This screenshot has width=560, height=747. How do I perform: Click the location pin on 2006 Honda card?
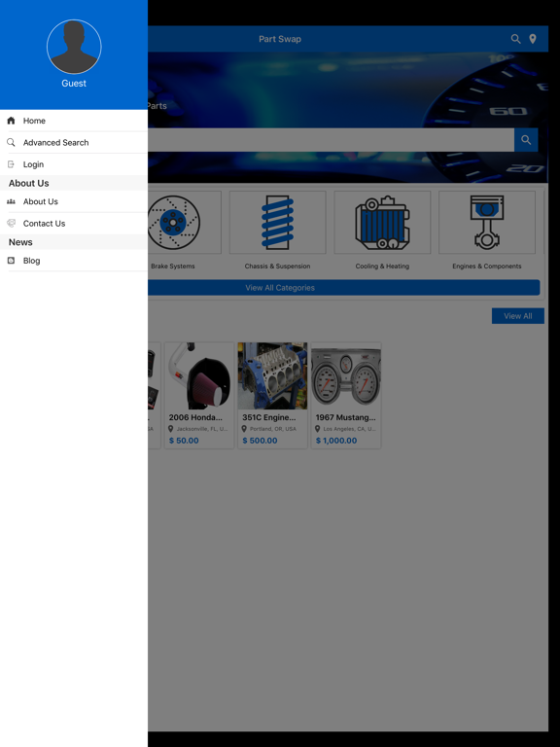pyautogui.click(x=171, y=429)
